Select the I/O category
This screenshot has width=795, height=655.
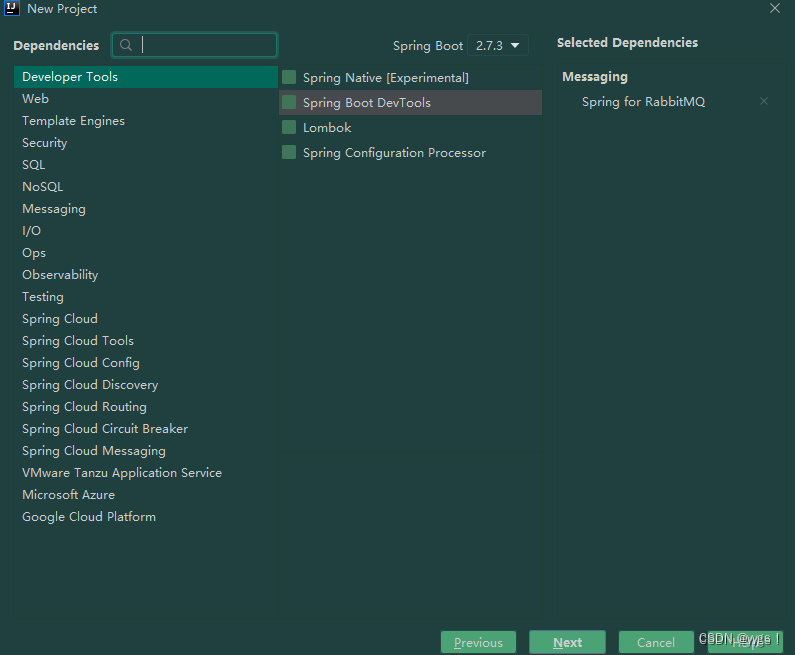point(146,231)
